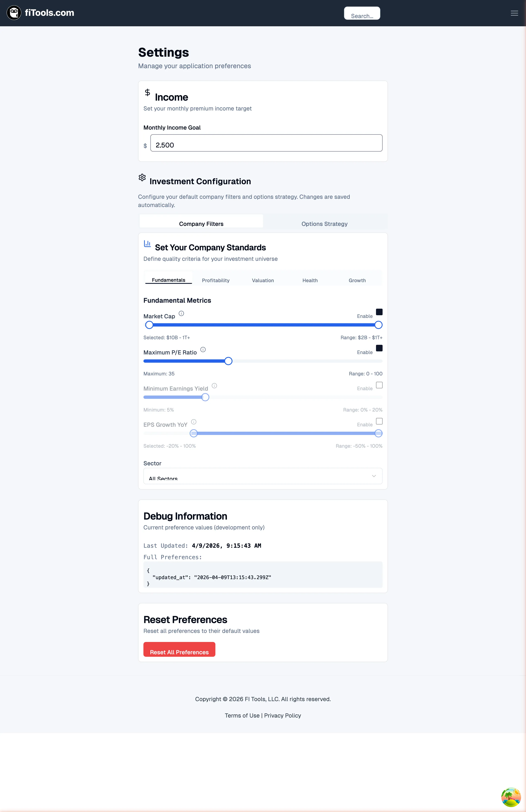Click the EPS Growth YoY info icon
526x812 pixels.
click(194, 422)
